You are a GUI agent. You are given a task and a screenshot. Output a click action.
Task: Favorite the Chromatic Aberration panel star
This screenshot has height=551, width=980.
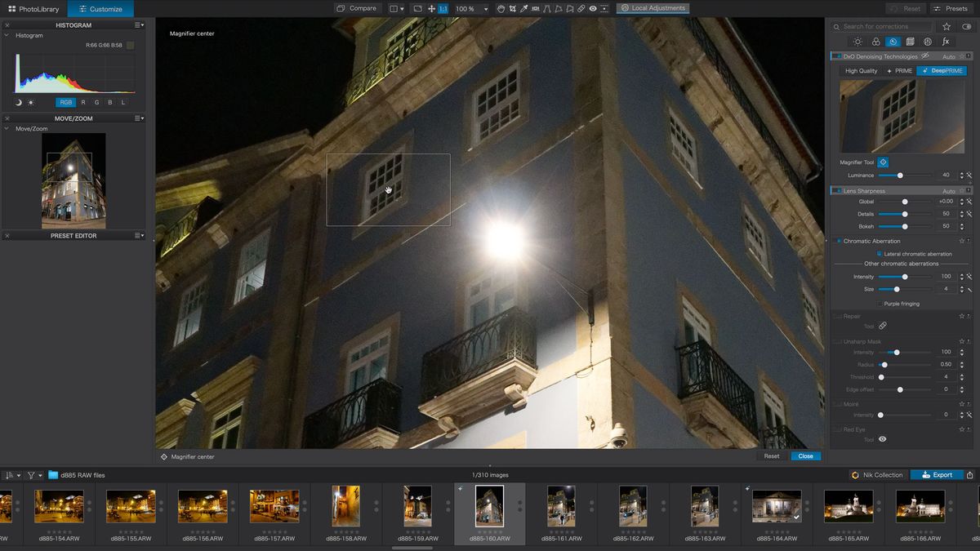point(962,241)
